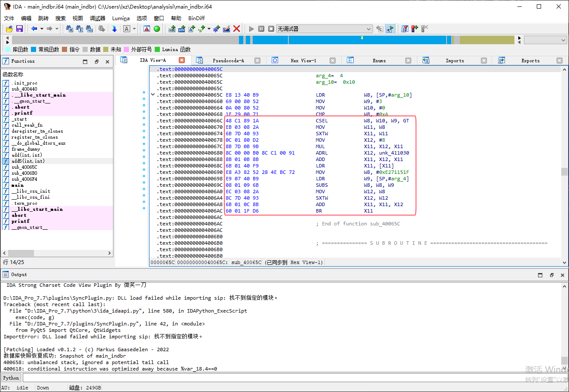Click the open file folder icon

click(x=9, y=29)
